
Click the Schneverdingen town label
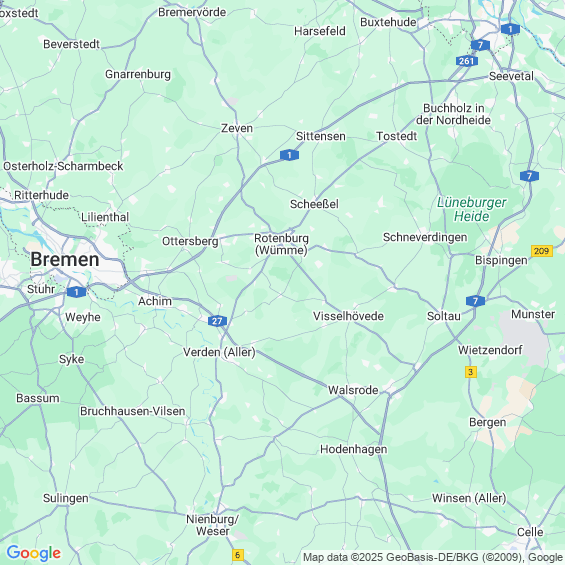[x=425, y=237]
